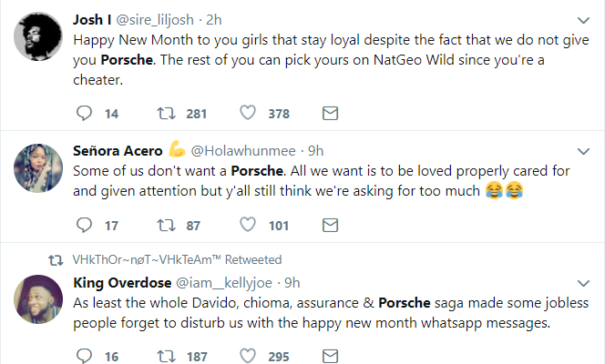Retweet Señora Acero's tweet
Image resolution: width=605 pixels, height=364 pixels.
(x=167, y=224)
